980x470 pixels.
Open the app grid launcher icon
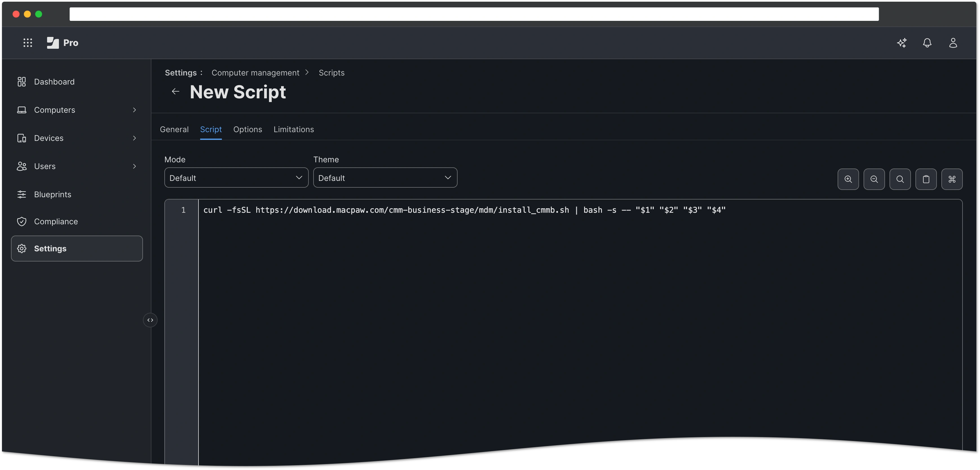click(28, 43)
